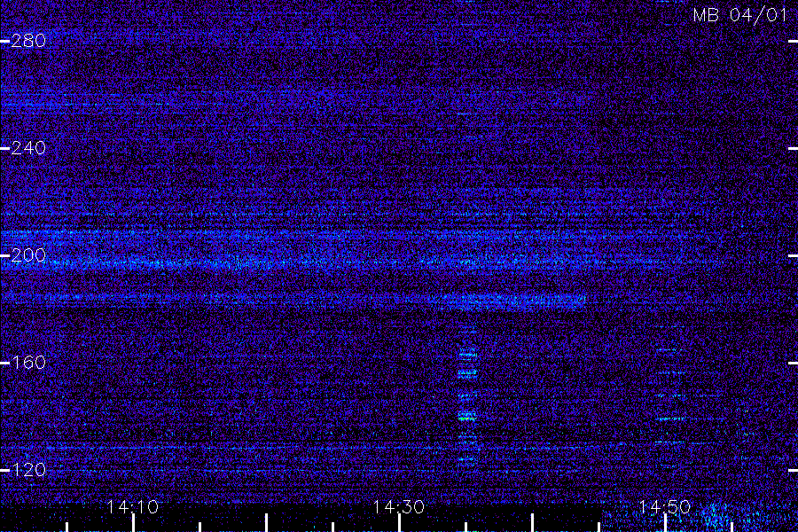The width and height of the screenshot is (798, 532).
Task: Click the time tick mark below 14:10
Action: pos(133,523)
